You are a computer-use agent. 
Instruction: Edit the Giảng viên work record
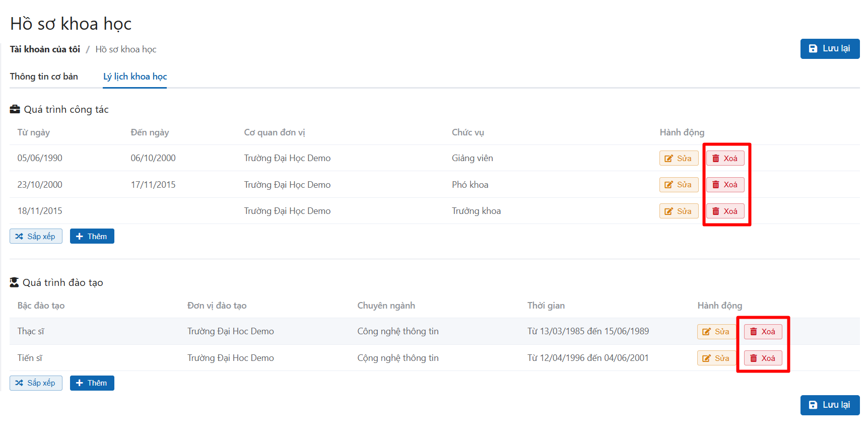point(678,158)
